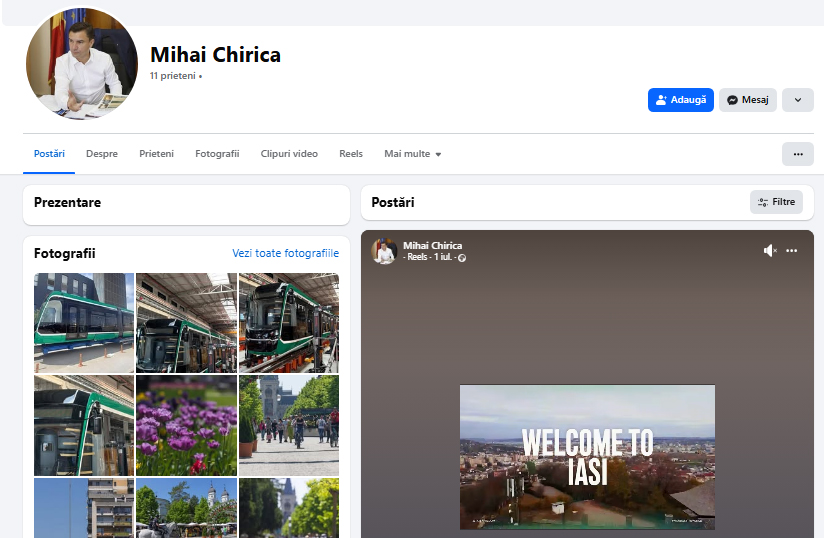This screenshot has width=824, height=538.
Task: Open the Despre tab
Action: [102, 154]
